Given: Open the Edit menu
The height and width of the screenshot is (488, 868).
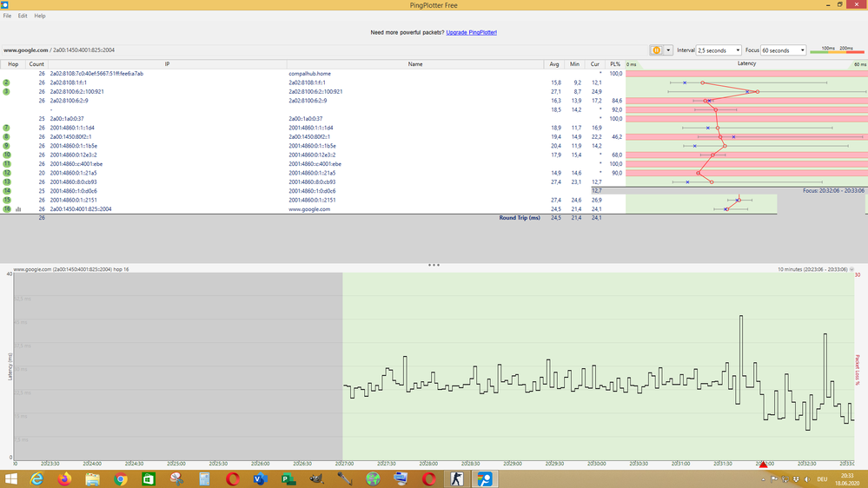Looking at the screenshot, I should click(23, 16).
